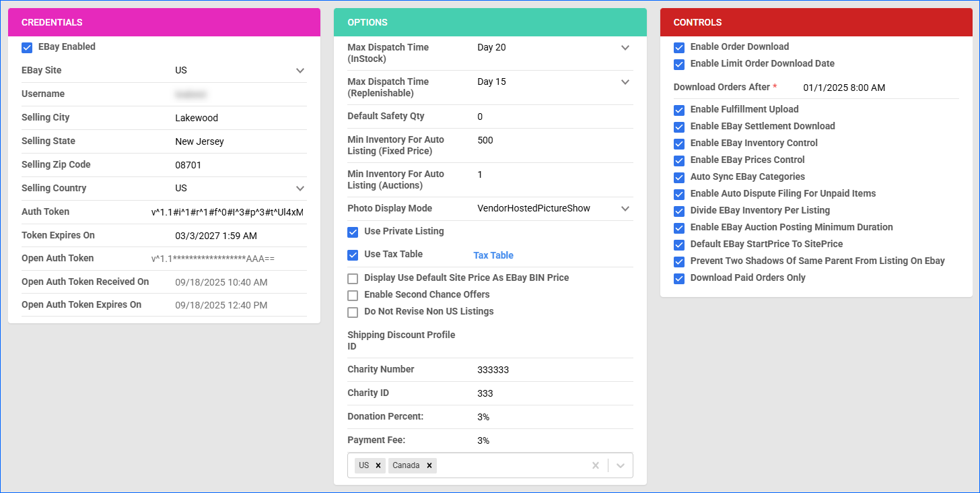
Task: Toggle Use Private Listing checkbox
Action: coord(353,232)
